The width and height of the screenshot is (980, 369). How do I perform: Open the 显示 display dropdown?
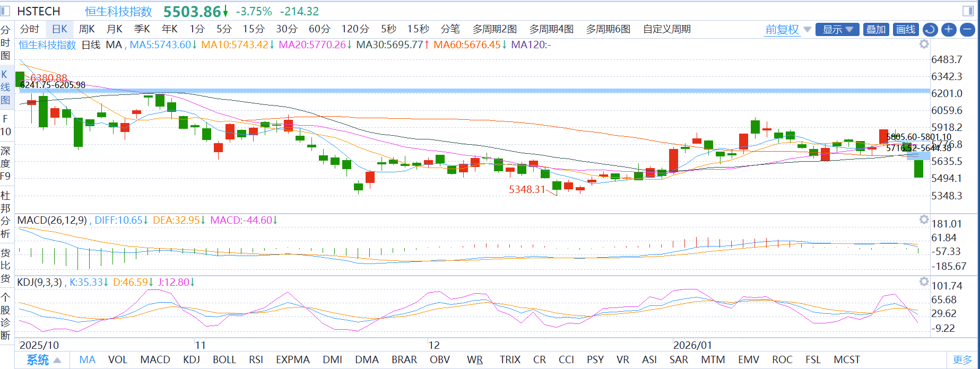coord(838,30)
